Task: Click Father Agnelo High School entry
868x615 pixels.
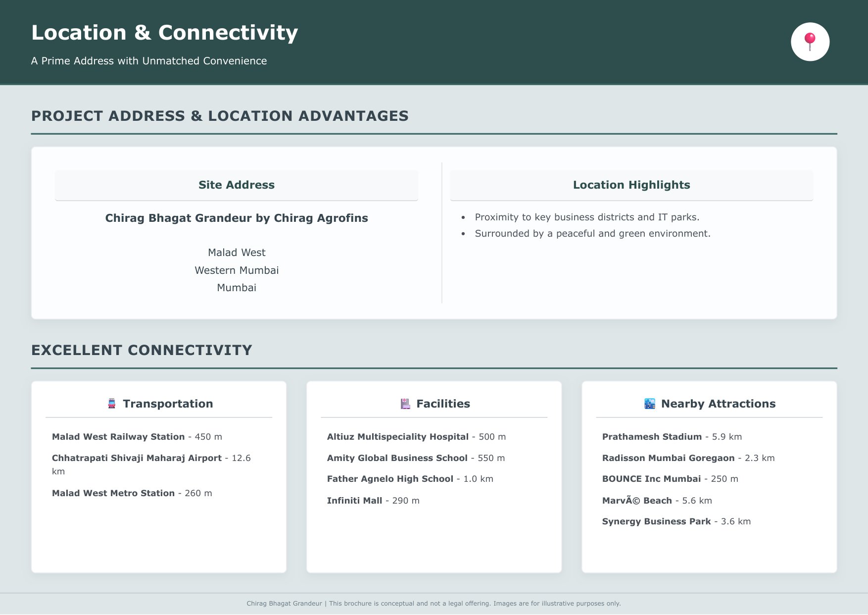Action: [410, 479]
